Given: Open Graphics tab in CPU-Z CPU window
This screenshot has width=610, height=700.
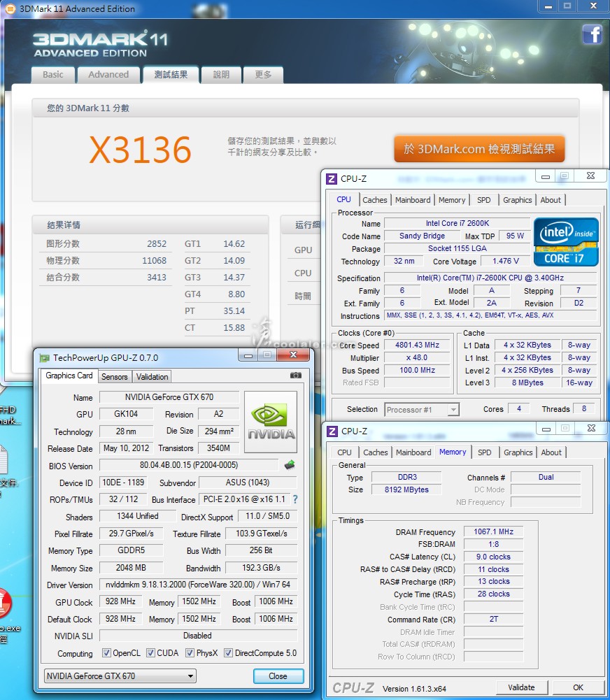Looking at the screenshot, I should coord(518,200).
